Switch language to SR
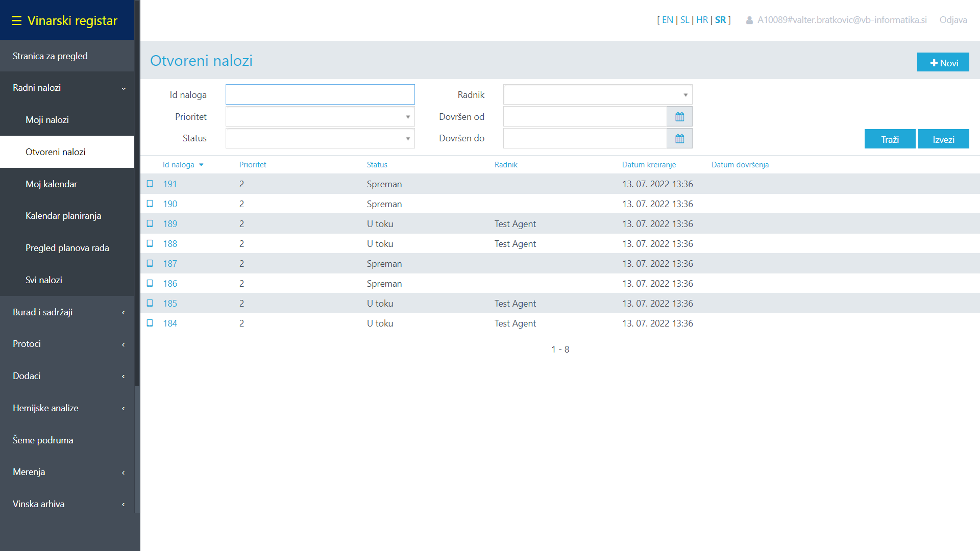This screenshot has width=980, height=551. click(720, 20)
